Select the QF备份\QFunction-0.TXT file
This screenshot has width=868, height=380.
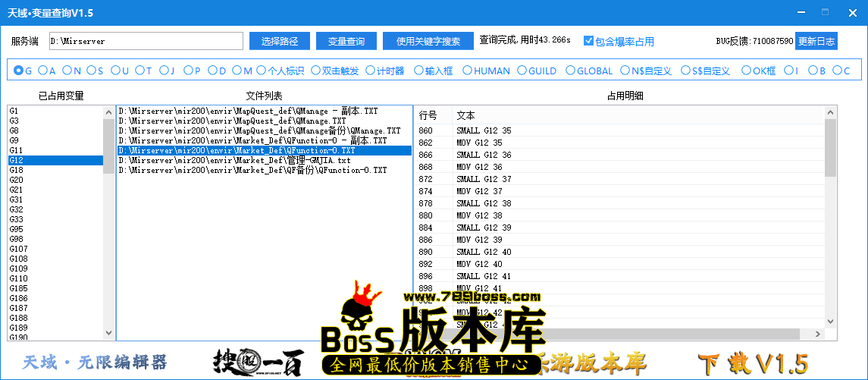(264, 170)
